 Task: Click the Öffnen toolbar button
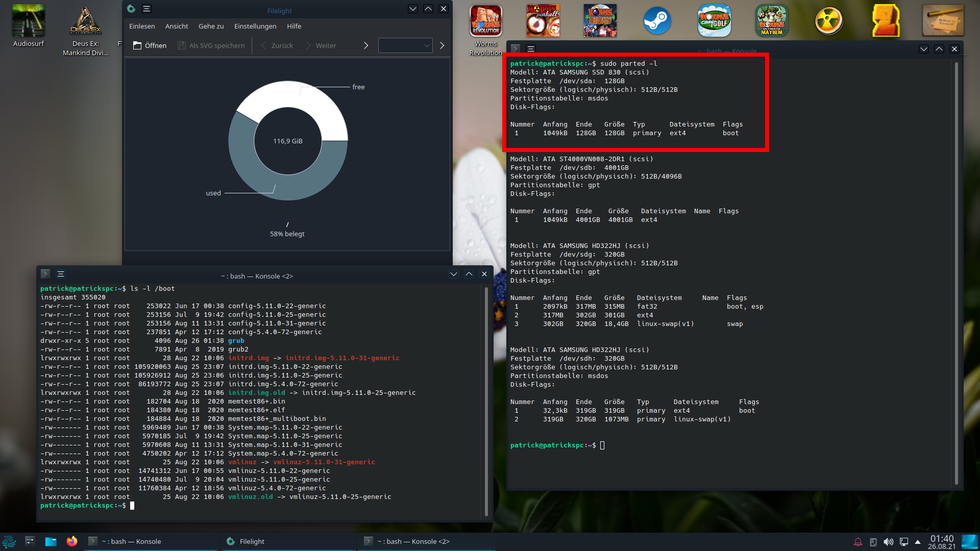150,45
